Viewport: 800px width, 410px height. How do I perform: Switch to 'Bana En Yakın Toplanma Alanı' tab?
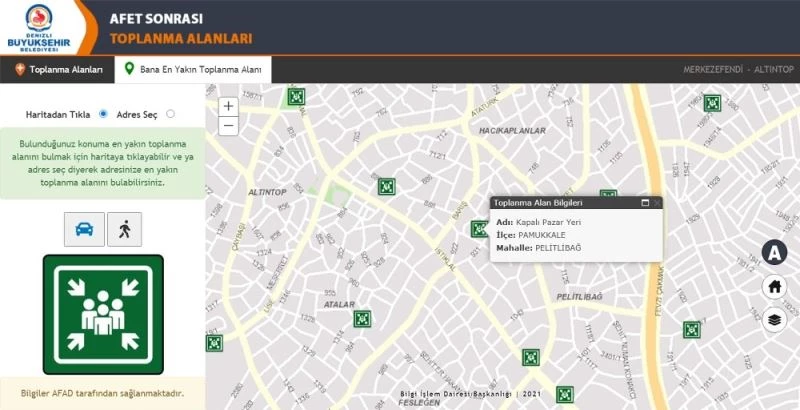click(192, 70)
